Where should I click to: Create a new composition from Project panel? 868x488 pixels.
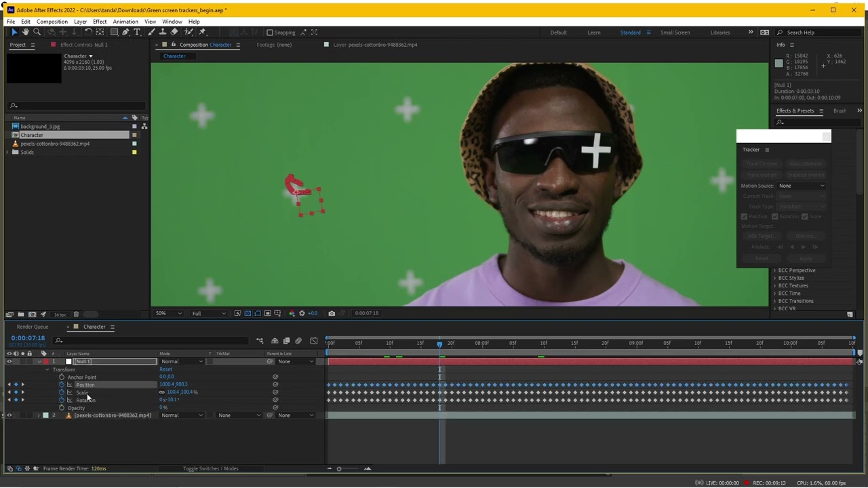coord(32,314)
